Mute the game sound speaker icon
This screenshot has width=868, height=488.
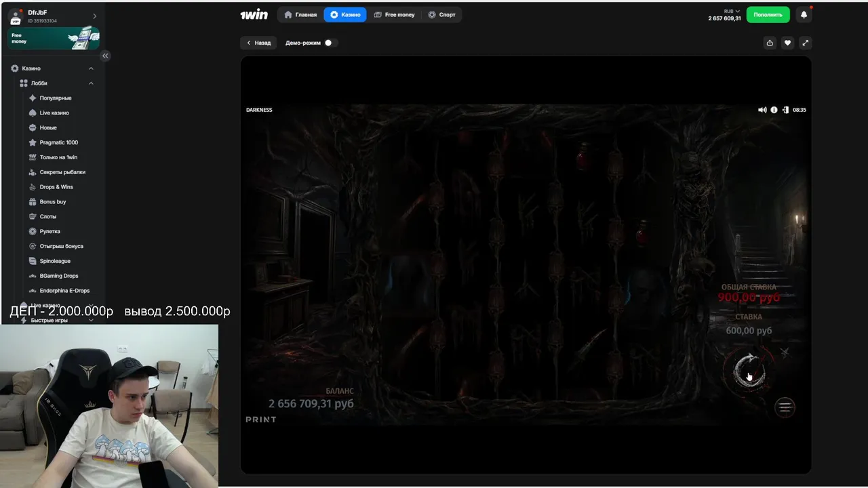pos(762,110)
